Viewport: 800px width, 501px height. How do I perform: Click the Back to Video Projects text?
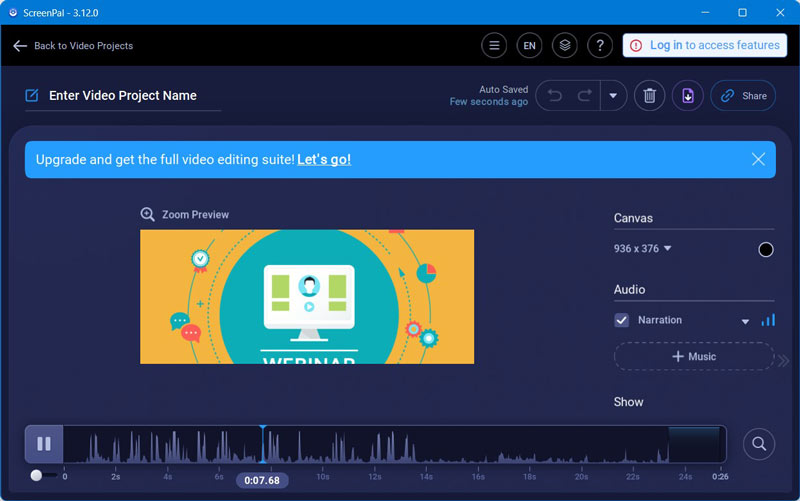click(x=84, y=46)
